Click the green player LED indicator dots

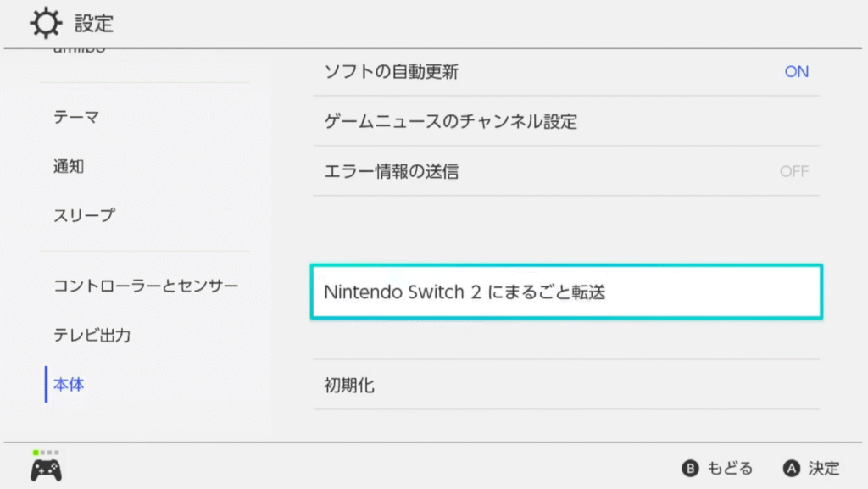[46, 453]
